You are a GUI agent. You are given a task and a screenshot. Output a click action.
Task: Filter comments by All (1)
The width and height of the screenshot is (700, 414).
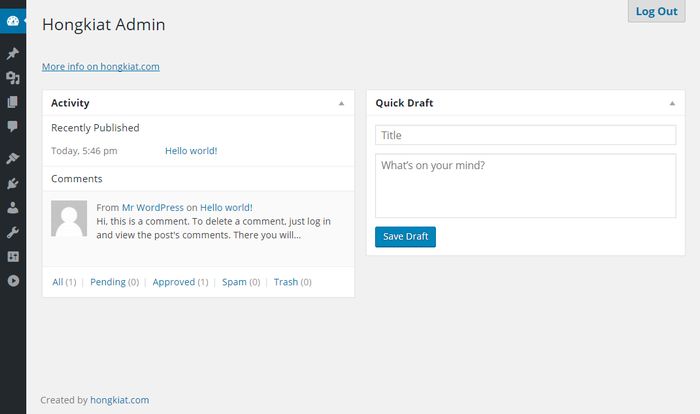[x=64, y=282]
